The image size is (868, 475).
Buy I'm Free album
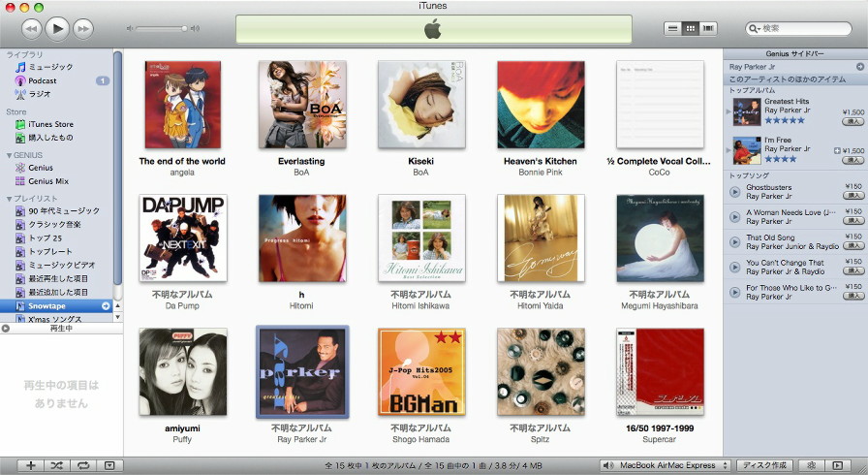click(853, 160)
